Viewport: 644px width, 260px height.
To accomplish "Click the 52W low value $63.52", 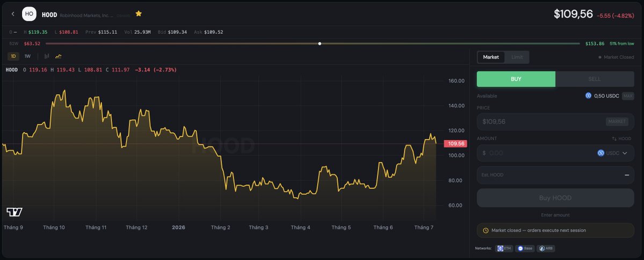I will [x=32, y=44].
